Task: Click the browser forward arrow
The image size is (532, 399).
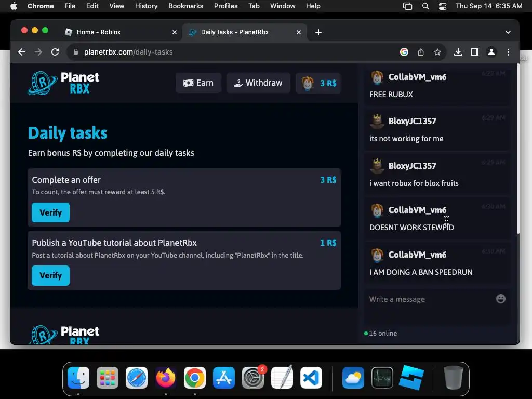Action: 38,52
